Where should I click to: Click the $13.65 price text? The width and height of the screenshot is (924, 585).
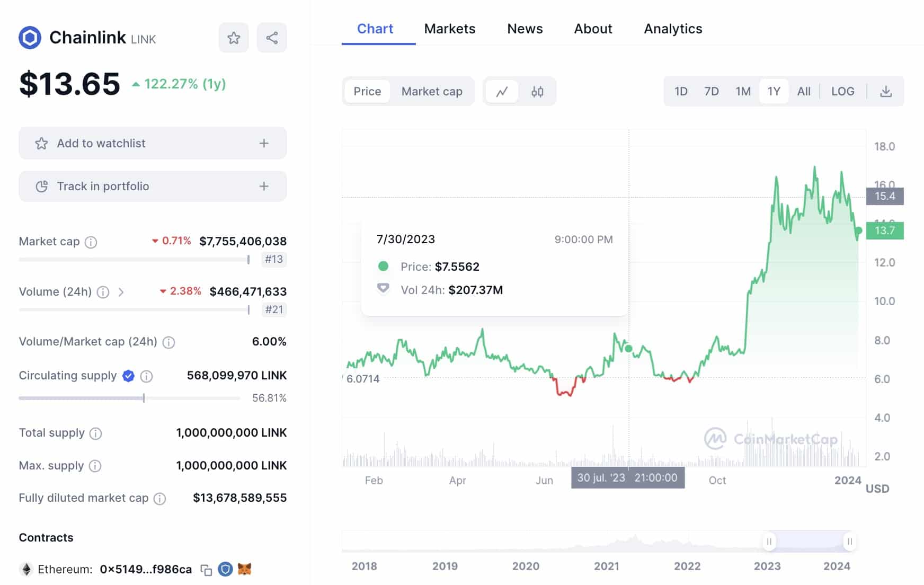pos(69,84)
